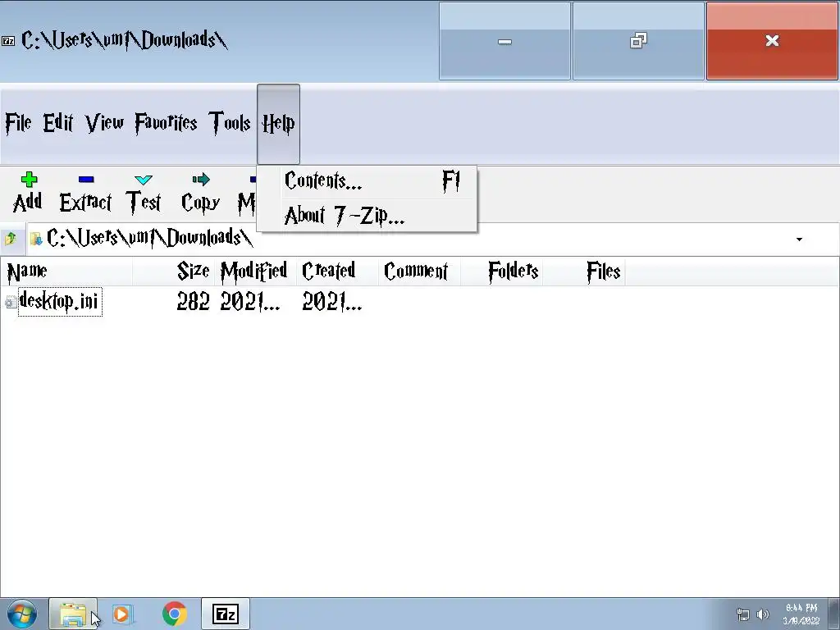Go up one folder level
The width and height of the screenshot is (840, 630).
pyautogui.click(x=11, y=239)
